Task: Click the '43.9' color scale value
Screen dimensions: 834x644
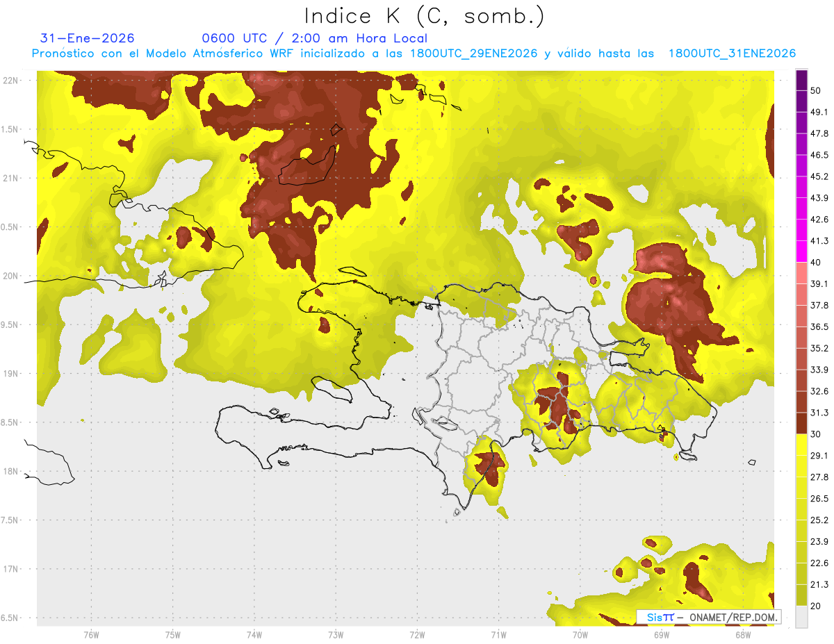Action: coord(819,198)
